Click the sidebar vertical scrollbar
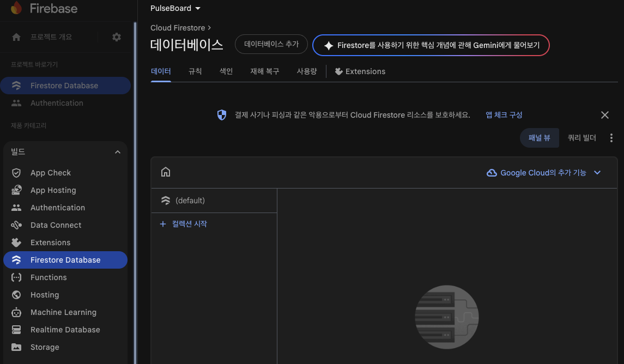624x364 pixels. [135, 193]
